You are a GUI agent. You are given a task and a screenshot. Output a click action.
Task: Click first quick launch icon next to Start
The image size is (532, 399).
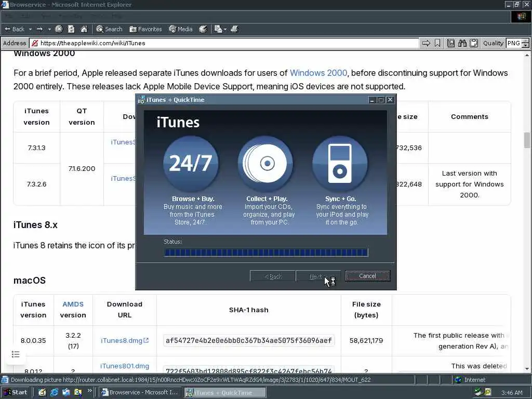point(42,393)
